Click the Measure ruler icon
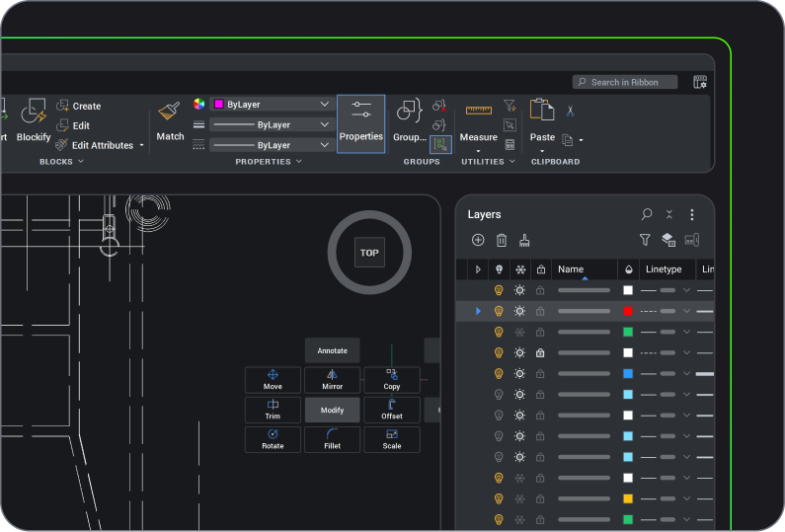This screenshot has width=785, height=532. (x=479, y=111)
